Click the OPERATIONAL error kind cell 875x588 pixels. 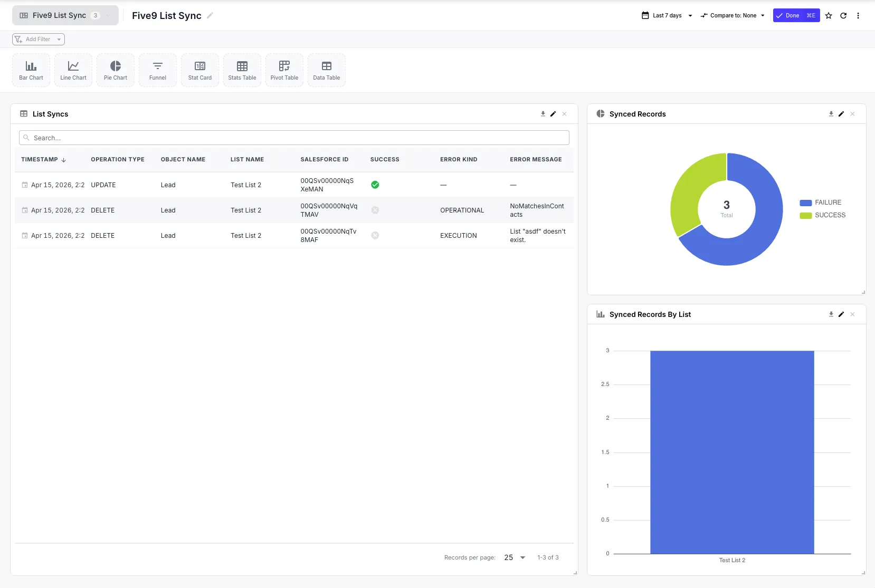coord(462,210)
